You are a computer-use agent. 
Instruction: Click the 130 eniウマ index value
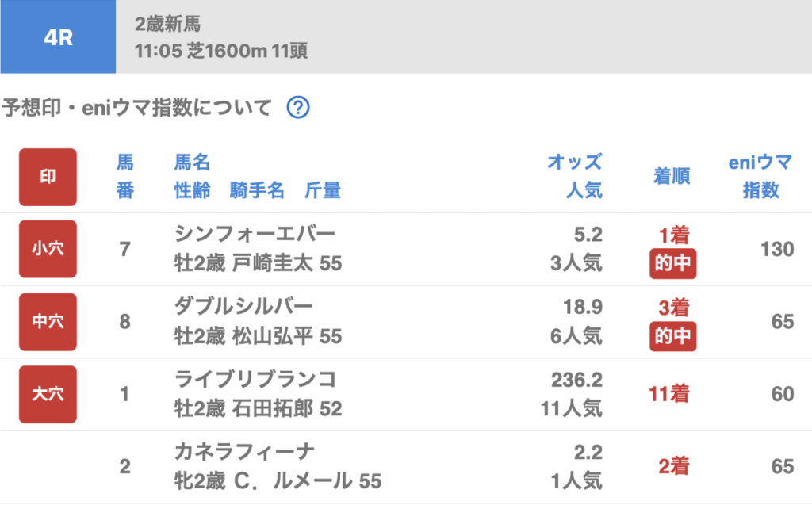pyautogui.click(x=777, y=249)
